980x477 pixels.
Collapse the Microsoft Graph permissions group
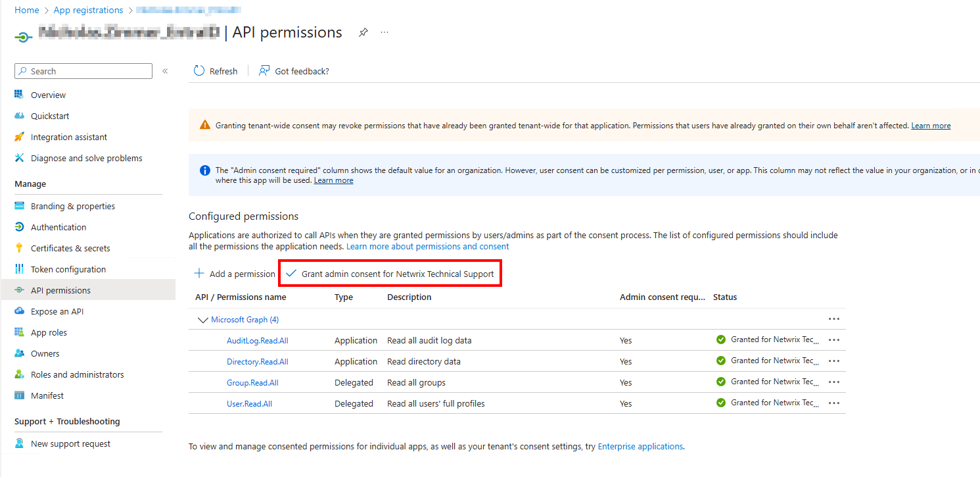coord(202,320)
